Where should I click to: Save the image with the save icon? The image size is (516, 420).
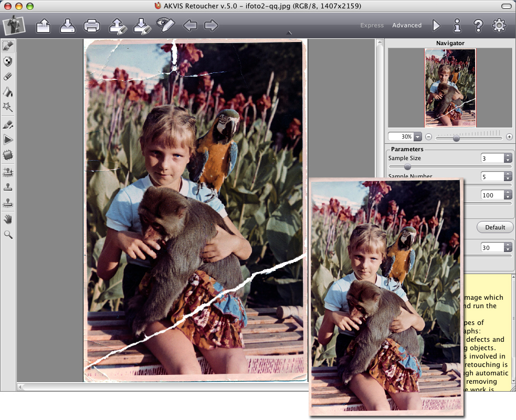pos(68,25)
